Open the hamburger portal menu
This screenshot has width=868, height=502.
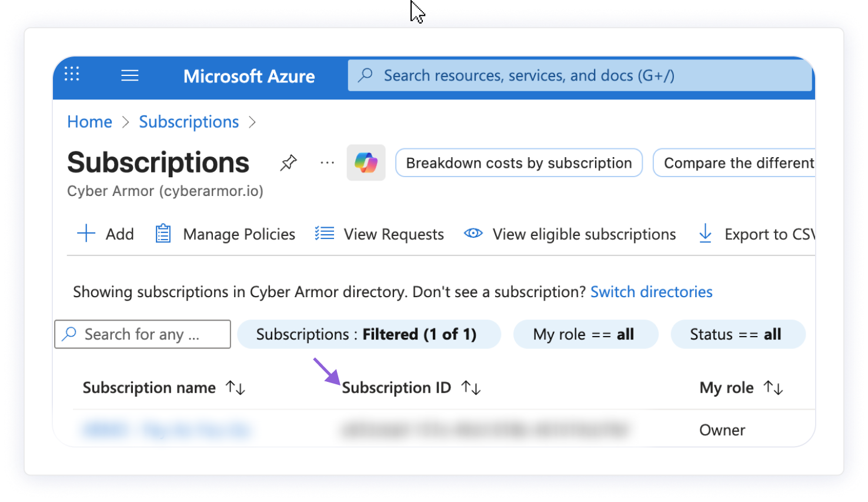[x=129, y=75]
